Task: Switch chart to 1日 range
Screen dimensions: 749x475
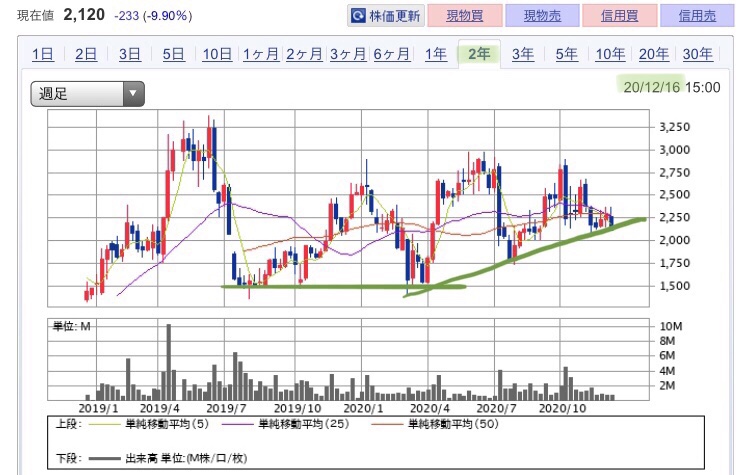Action: pyautogui.click(x=43, y=54)
